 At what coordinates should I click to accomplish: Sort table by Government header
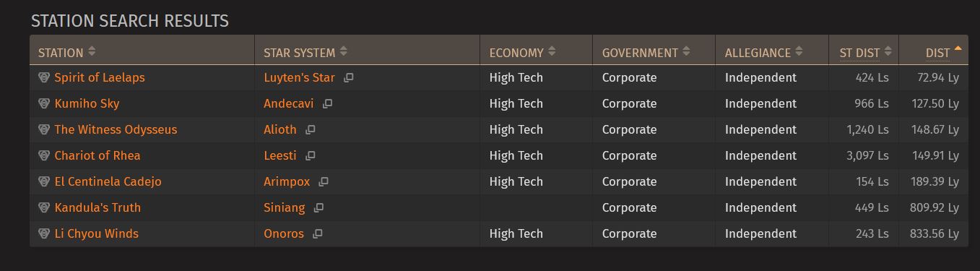tap(646, 52)
